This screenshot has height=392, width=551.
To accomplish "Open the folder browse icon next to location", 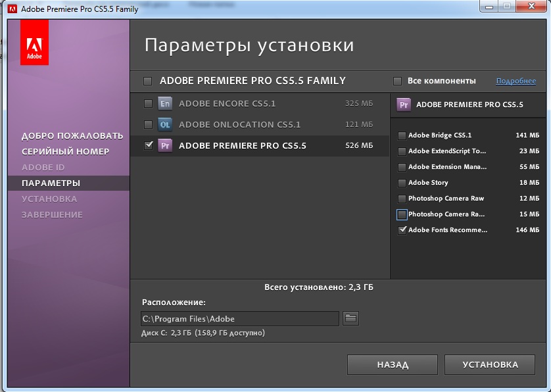I will 351,318.
